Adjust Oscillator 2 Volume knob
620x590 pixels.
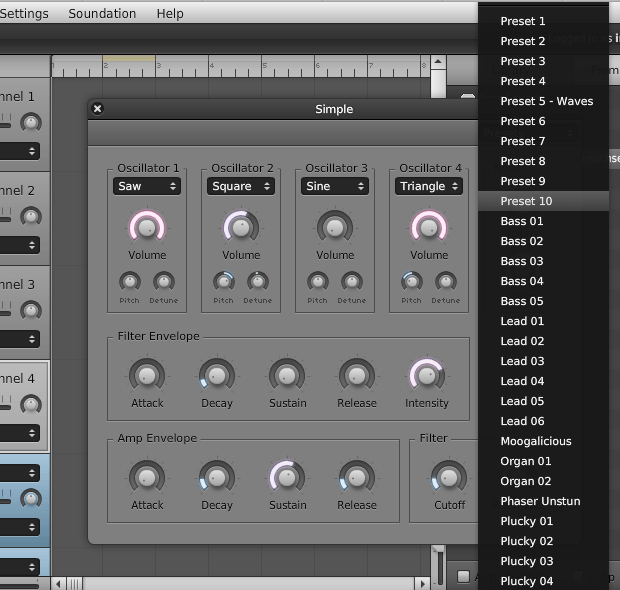241,227
